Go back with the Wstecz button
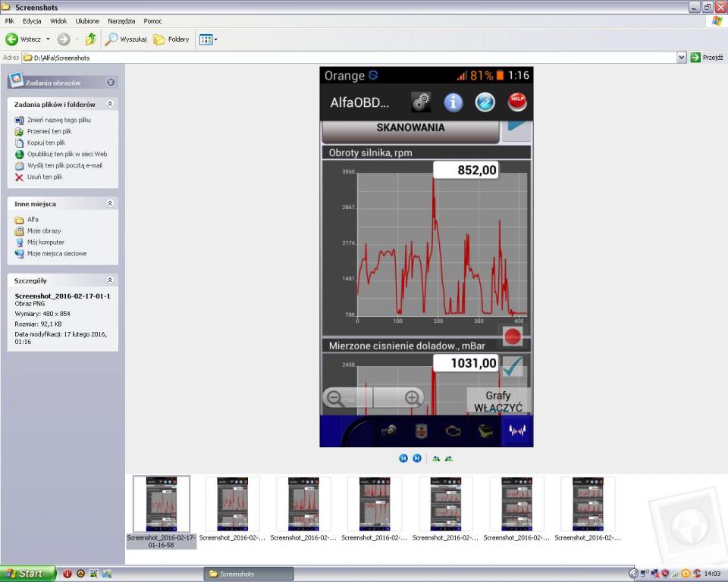Viewport: 728px width, 582px height. point(24,39)
